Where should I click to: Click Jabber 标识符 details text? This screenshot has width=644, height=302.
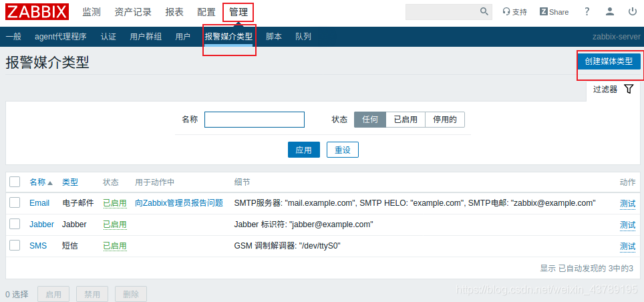pyautogui.click(x=303, y=224)
